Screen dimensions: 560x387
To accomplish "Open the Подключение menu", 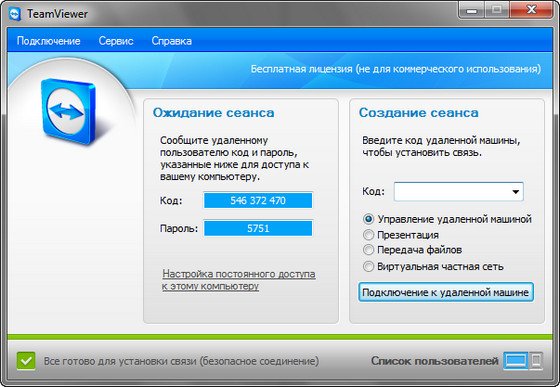I will [x=49, y=41].
